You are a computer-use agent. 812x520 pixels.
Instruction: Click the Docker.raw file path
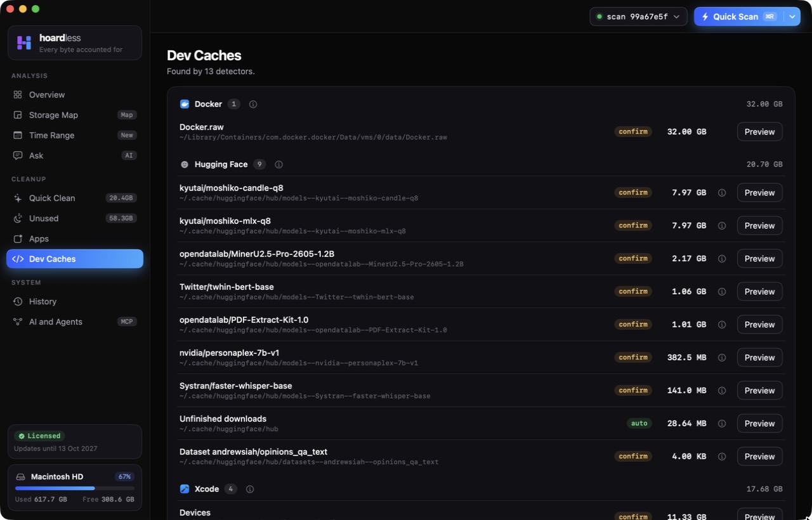313,138
